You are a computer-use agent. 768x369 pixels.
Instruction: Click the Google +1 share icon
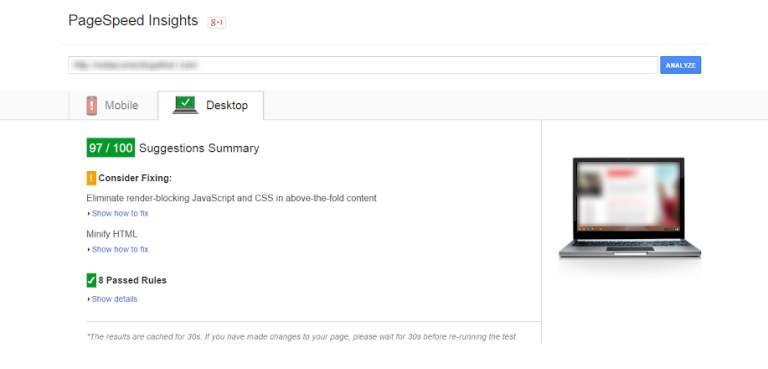point(216,22)
